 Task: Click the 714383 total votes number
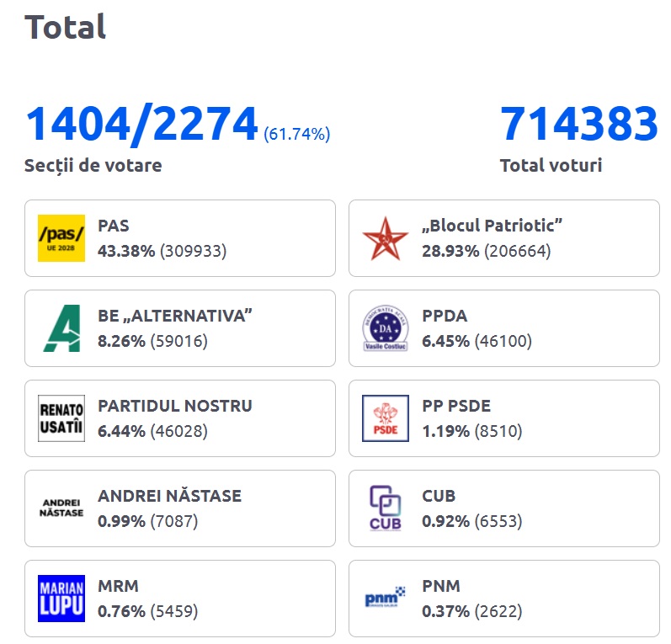click(578, 125)
